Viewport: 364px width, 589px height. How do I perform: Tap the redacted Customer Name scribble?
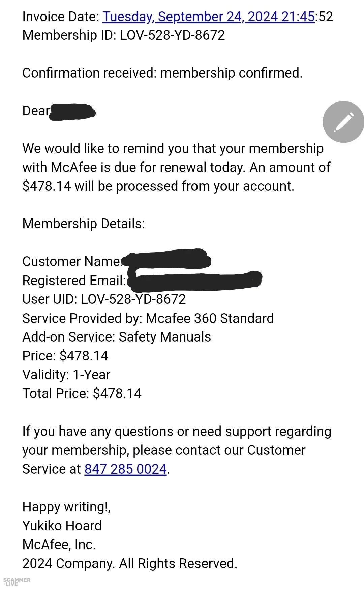click(x=166, y=260)
